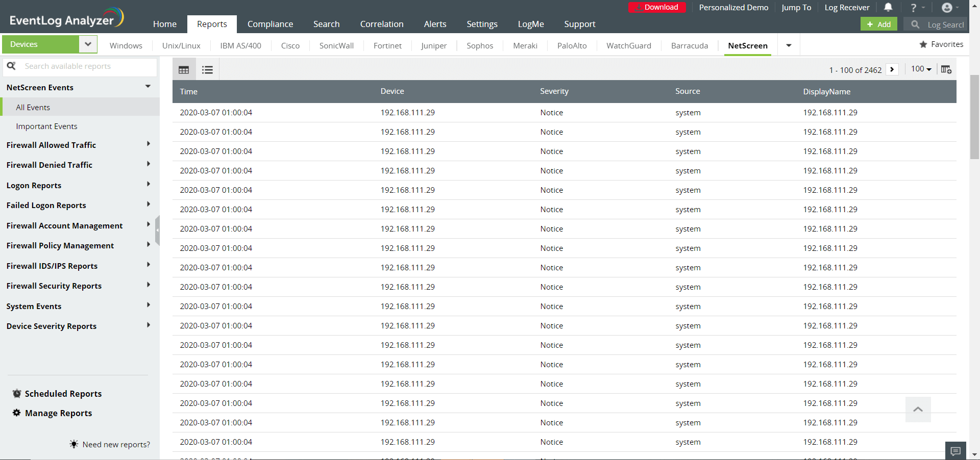Click the Manage Reports gear icon
The width and height of the screenshot is (980, 460).
click(x=17, y=413)
